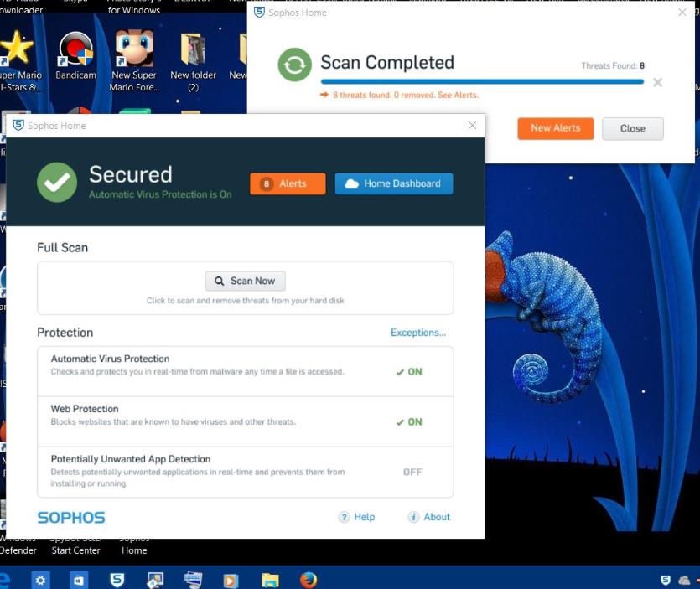Launch Firefox from taskbar

(x=309, y=580)
